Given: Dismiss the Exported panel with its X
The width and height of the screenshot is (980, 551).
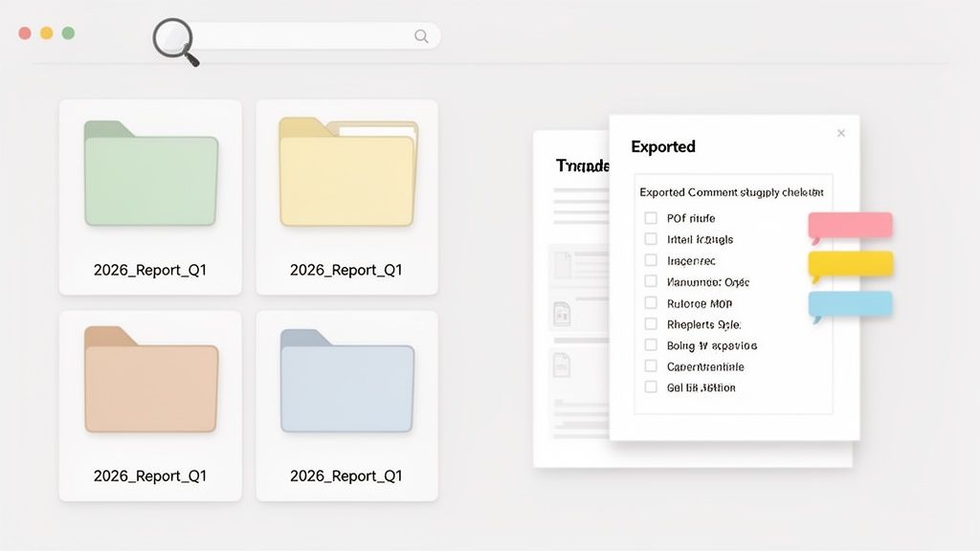Looking at the screenshot, I should [840, 133].
